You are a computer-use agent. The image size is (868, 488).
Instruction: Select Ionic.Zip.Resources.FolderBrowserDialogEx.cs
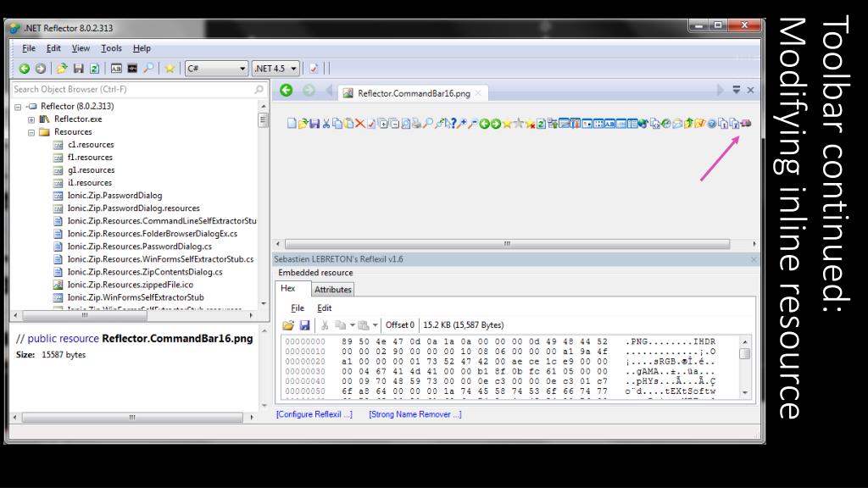pos(153,234)
